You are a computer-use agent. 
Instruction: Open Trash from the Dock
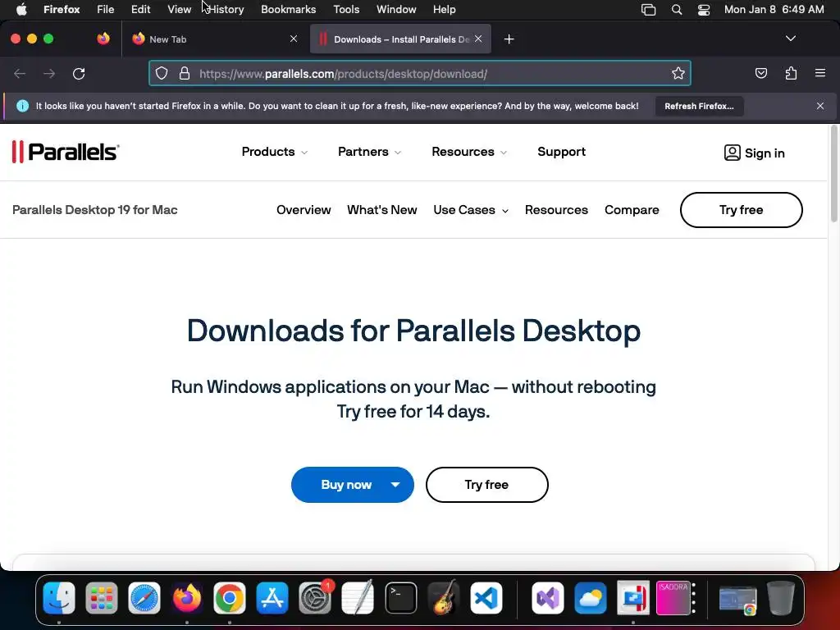781,598
